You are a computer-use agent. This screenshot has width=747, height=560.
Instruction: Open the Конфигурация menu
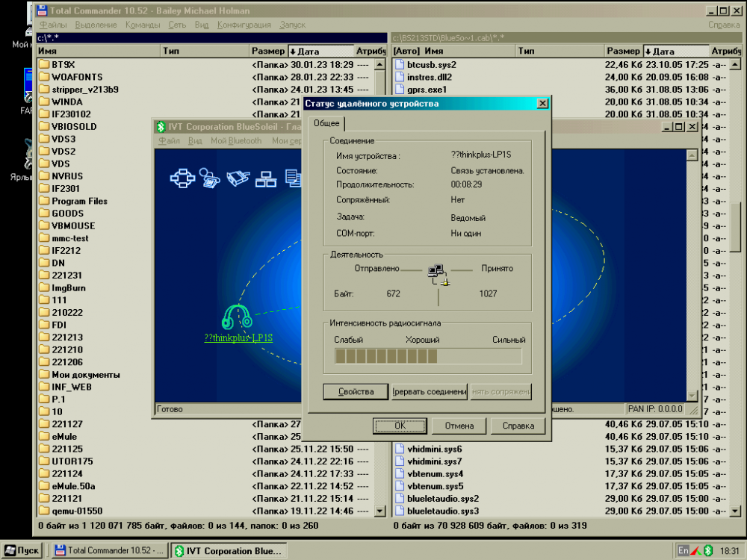[x=244, y=25]
